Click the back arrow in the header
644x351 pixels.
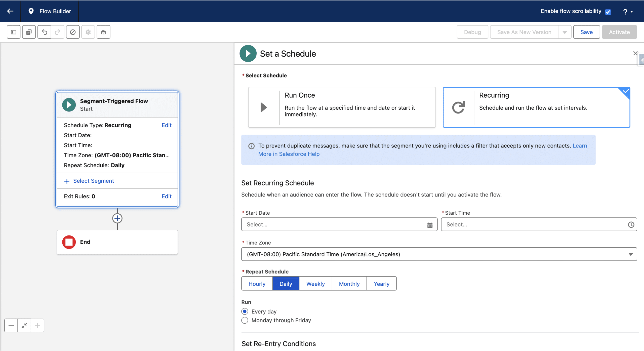[x=10, y=11]
